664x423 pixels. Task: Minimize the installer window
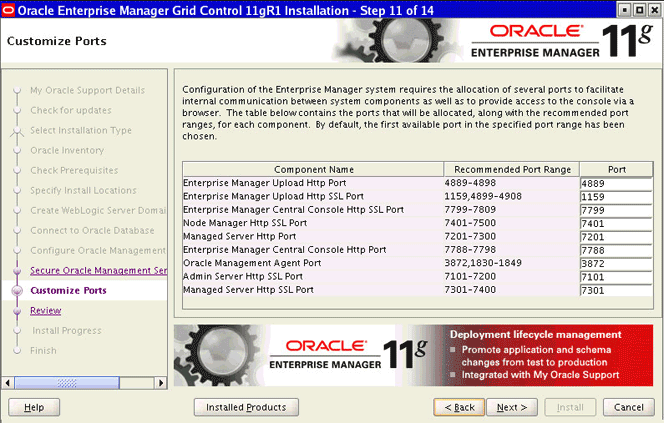[x=624, y=9]
